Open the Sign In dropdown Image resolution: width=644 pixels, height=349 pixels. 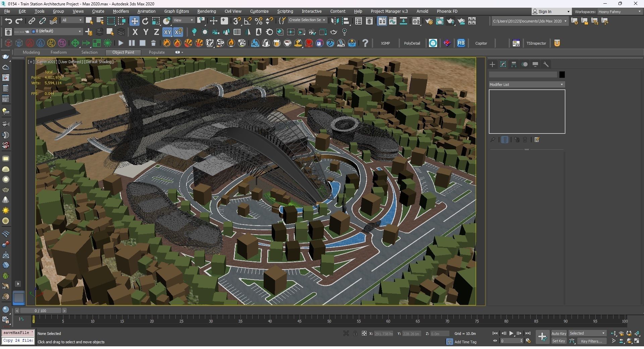click(x=551, y=11)
